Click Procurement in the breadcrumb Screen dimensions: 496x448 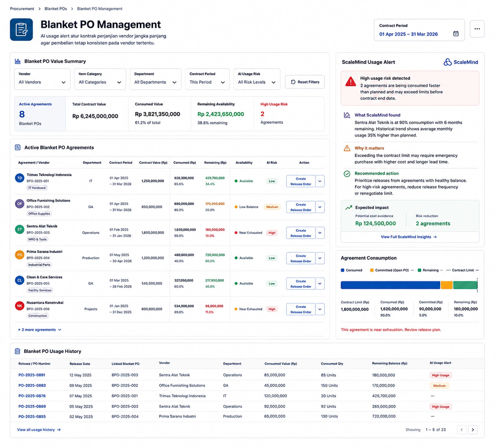22,9
